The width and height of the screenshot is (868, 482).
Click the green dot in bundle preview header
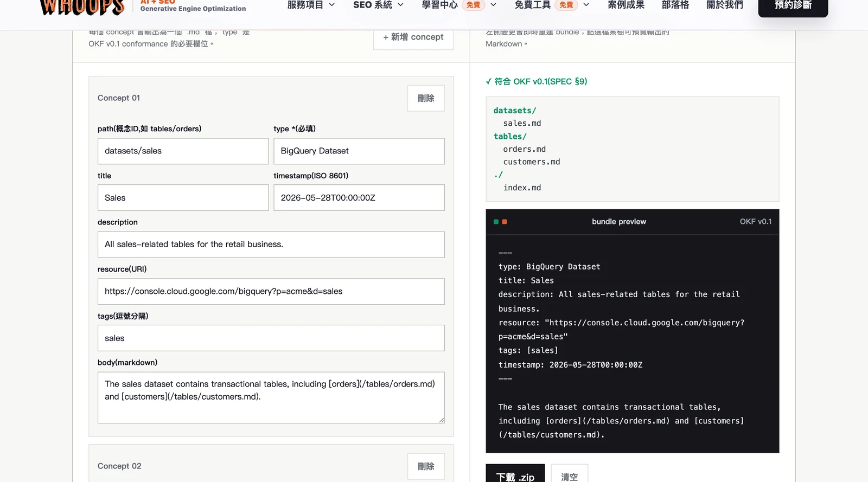point(496,222)
